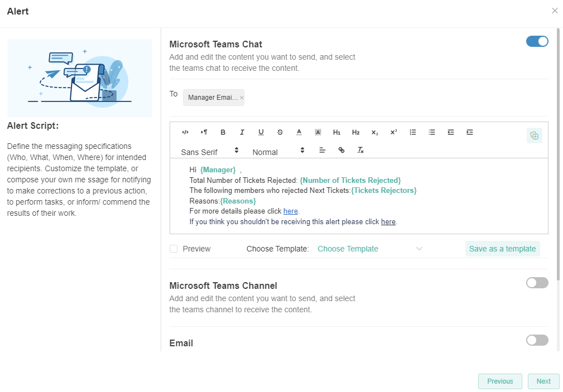The image size is (563, 392).
Task: Click the Save as a template button
Action: 502,249
